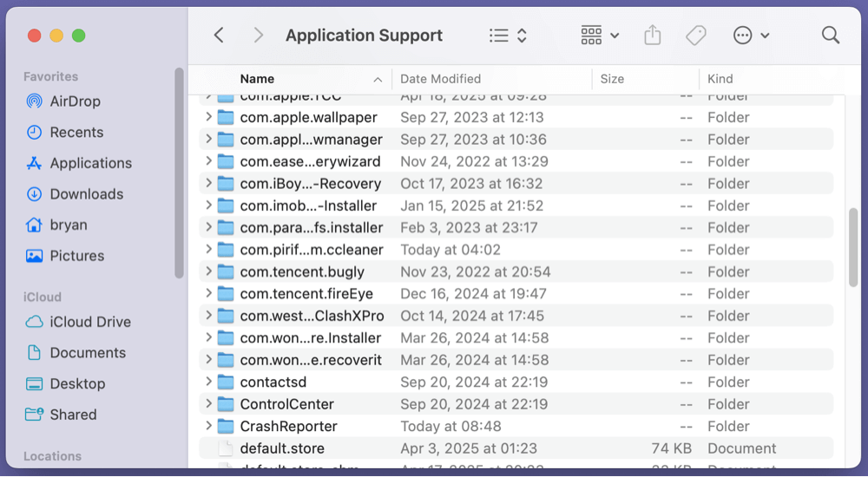
Task: Click the 'Jan 15, 2025 at 21:52' date
Action: [471, 206]
